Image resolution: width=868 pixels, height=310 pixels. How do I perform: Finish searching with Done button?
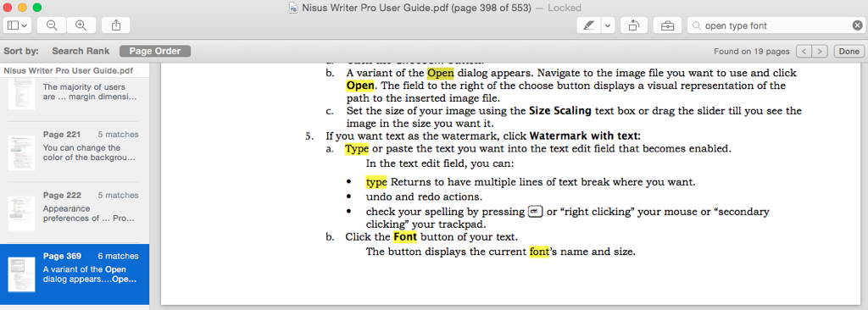click(x=849, y=52)
